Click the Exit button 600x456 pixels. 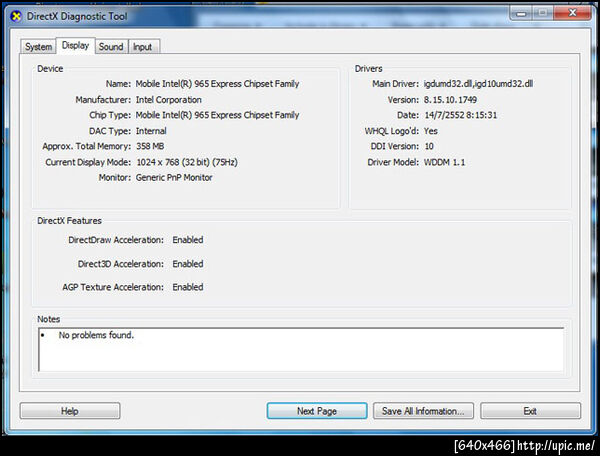pos(530,411)
